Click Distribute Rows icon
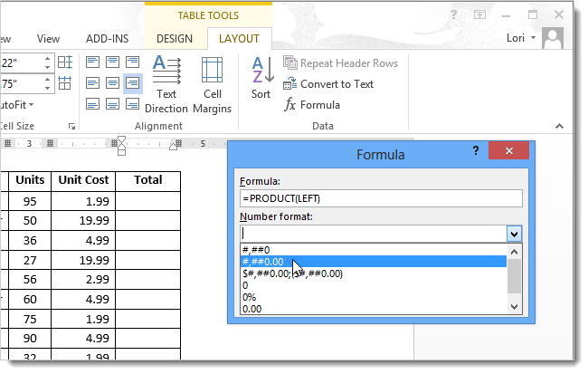 point(65,63)
